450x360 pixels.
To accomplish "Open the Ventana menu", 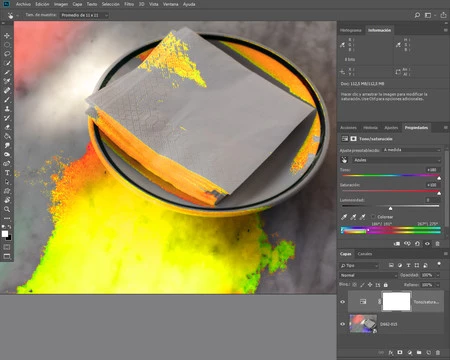I will [x=170, y=4].
